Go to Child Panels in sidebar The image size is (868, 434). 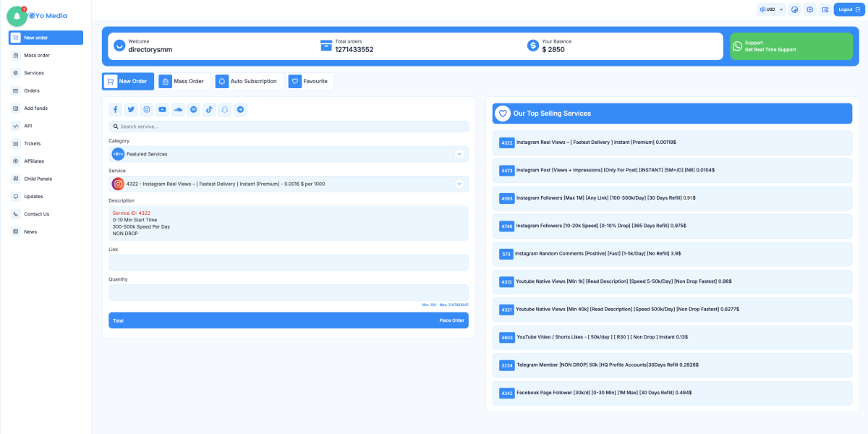[x=38, y=179]
